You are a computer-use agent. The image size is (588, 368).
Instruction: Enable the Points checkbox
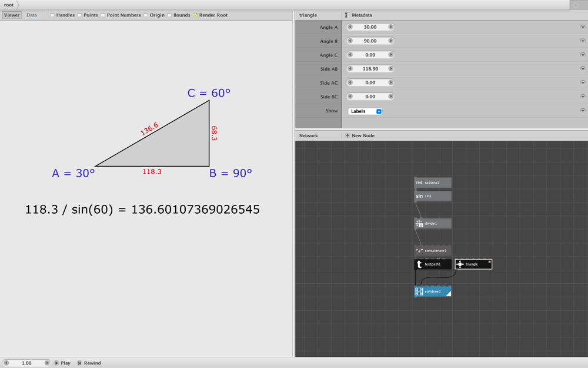pyautogui.click(x=79, y=15)
